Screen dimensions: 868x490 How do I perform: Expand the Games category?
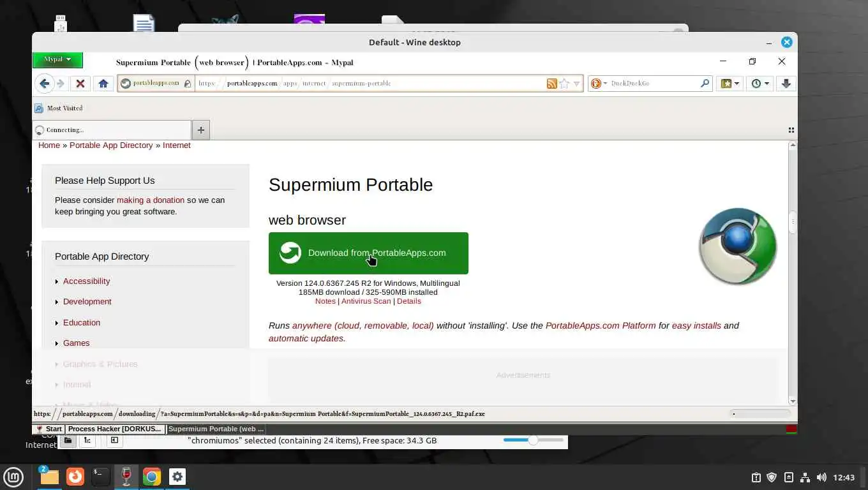pyautogui.click(x=76, y=343)
